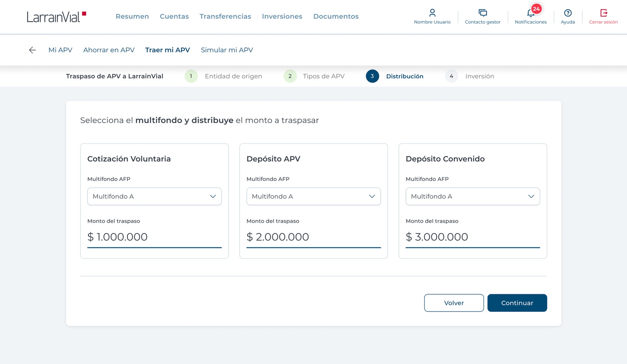
Task: Click Multifondo AFP label in Cotización Voluntaria
Action: tap(109, 179)
